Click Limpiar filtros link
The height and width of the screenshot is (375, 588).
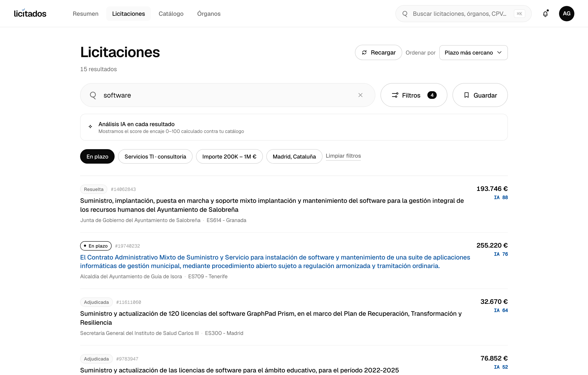[343, 156]
